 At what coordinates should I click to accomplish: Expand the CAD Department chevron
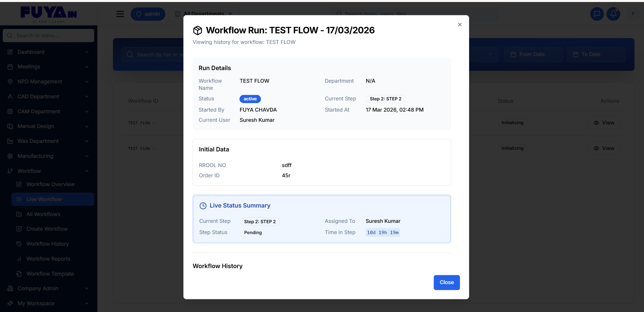pyautogui.click(x=87, y=97)
